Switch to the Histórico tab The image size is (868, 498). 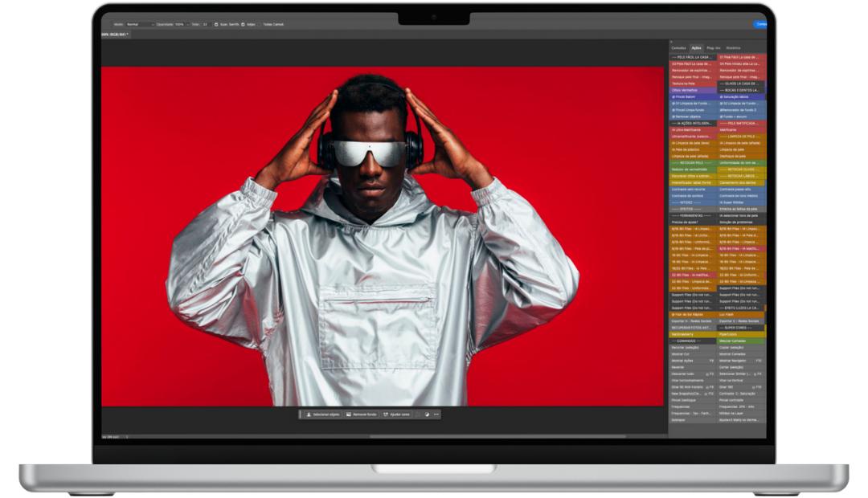pos(733,47)
